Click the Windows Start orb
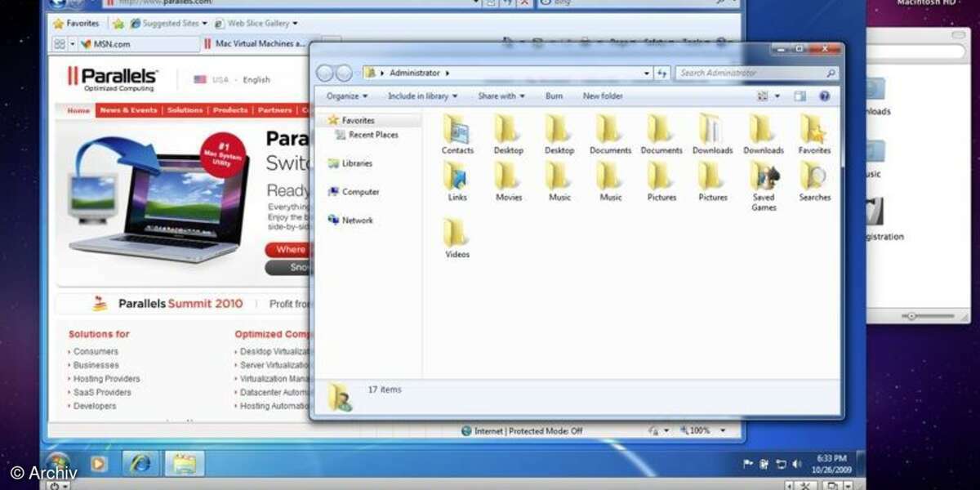This screenshot has width=980, height=490. (x=57, y=464)
